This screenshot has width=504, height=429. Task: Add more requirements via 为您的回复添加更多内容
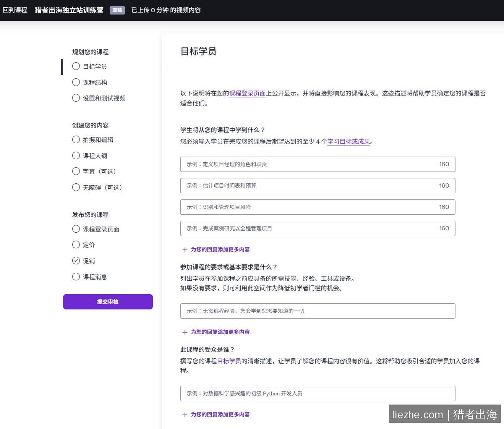pos(220,332)
